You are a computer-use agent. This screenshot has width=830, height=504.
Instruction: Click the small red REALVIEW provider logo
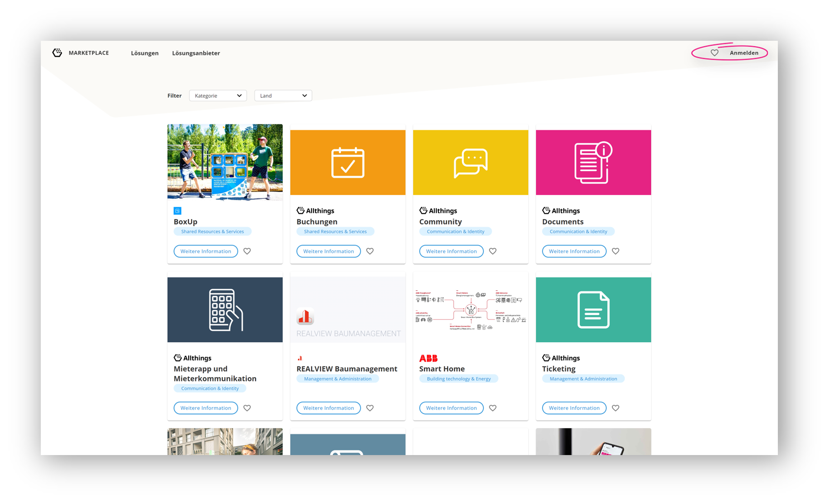pyautogui.click(x=300, y=358)
